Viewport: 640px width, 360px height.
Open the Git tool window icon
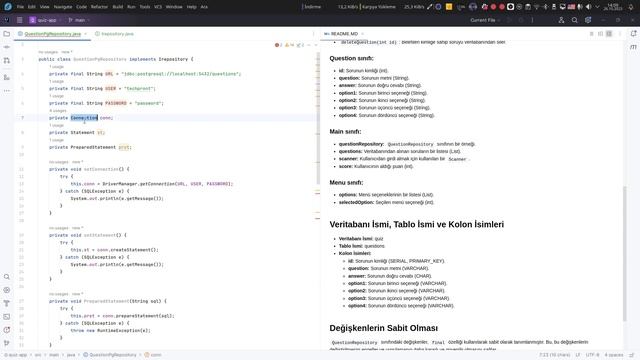pyautogui.click(x=7, y=343)
